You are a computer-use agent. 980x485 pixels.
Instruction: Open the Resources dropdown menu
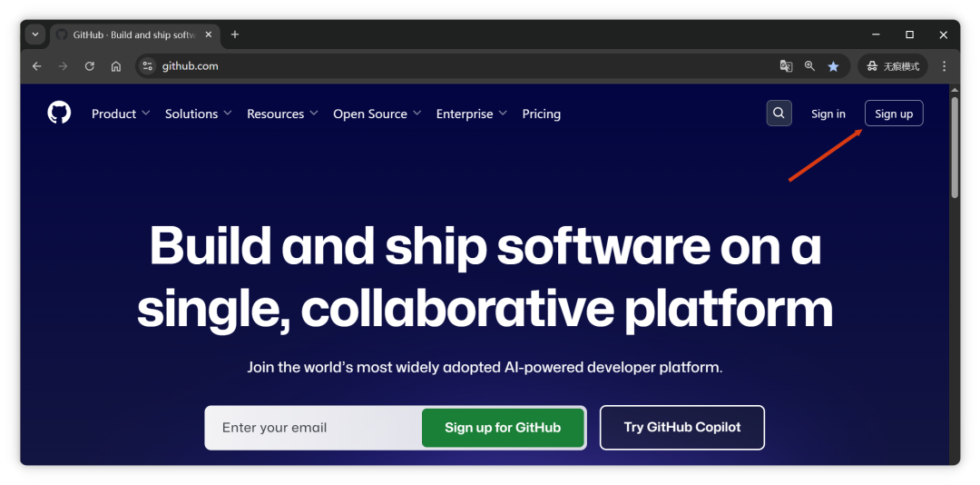[282, 114]
